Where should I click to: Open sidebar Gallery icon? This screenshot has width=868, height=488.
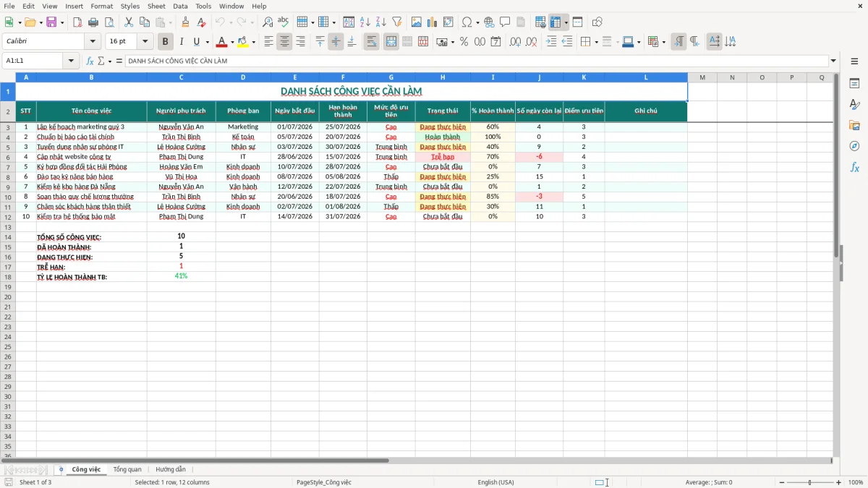pyautogui.click(x=854, y=126)
